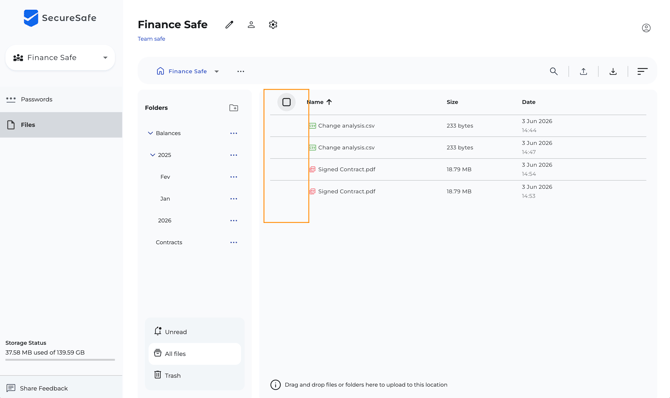Viewport: 670px width, 398px height.
Task: Click Share Feedback link
Action: coord(37,388)
